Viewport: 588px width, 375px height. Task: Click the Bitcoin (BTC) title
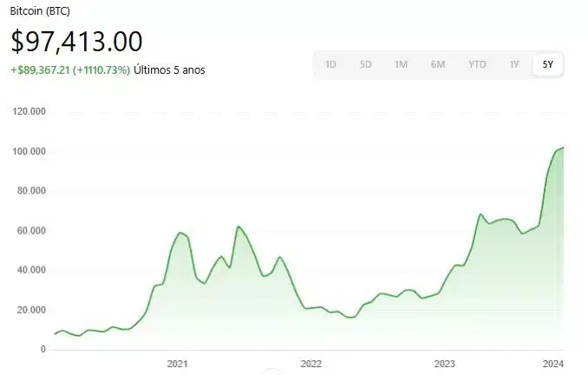[40, 11]
